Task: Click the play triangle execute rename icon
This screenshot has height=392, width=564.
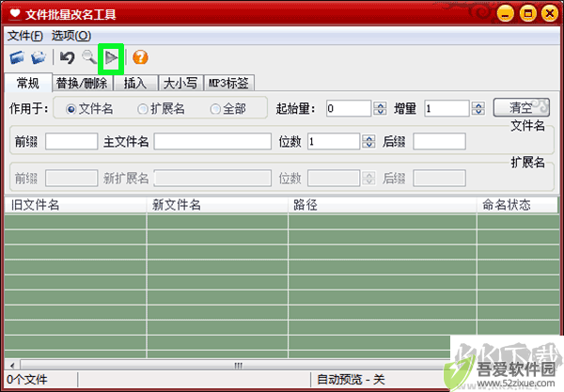Action: click(112, 57)
